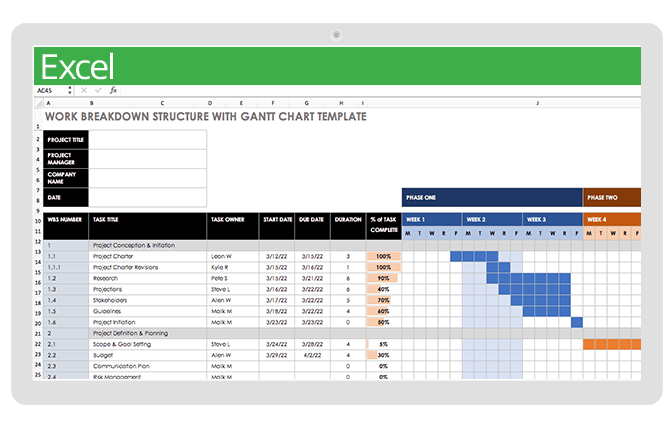The image size is (671, 431).
Task: Click the empty Project Title value cell
Action: [148, 139]
